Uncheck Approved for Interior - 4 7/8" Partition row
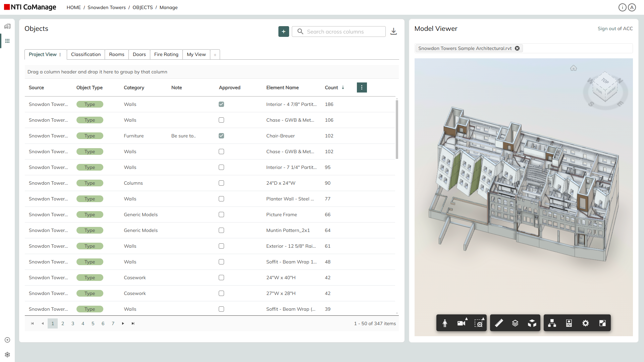The image size is (644, 362). (x=221, y=104)
